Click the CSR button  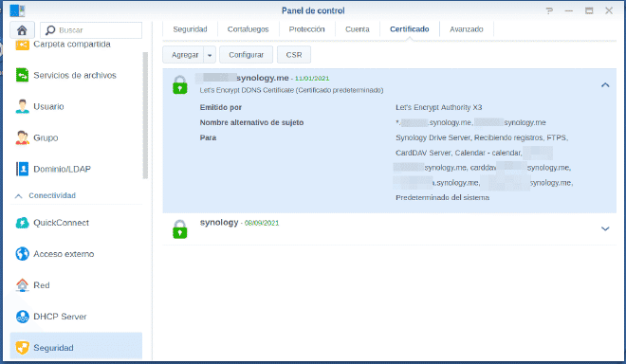pos(294,55)
